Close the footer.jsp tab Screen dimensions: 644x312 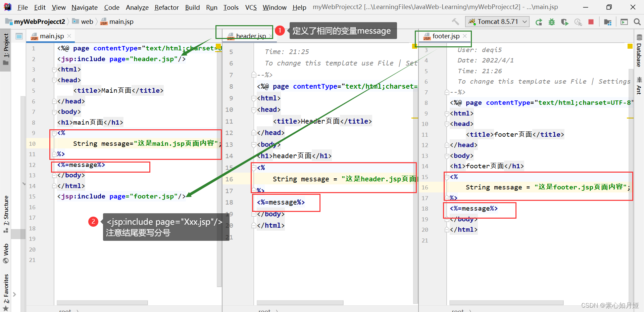[x=465, y=36]
